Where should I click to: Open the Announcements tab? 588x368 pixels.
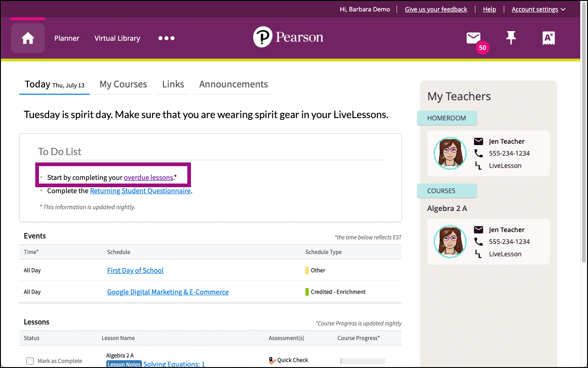pos(233,84)
